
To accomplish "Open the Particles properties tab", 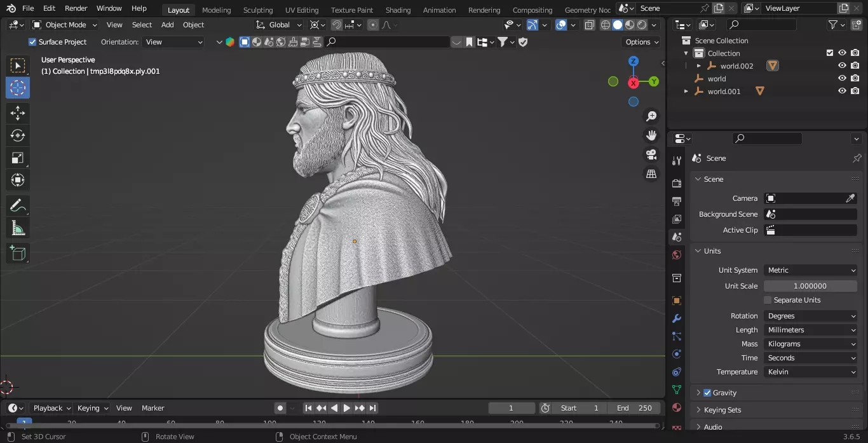I will (x=677, y=336).
